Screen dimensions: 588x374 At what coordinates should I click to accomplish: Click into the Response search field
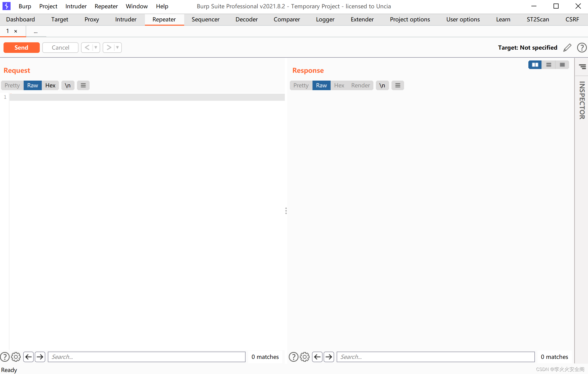tap(436, 357)
